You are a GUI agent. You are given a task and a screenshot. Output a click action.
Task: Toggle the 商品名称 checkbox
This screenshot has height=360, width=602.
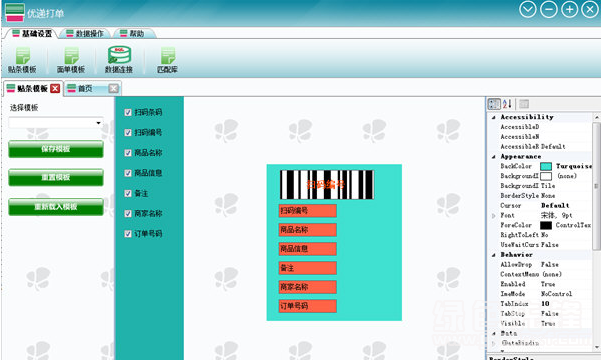click(128, 153)
